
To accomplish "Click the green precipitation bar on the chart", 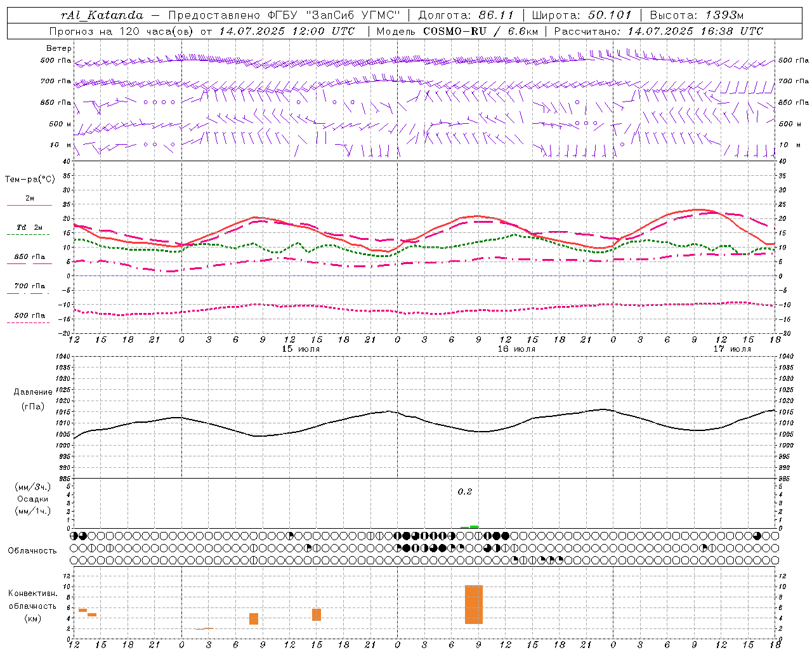I will tap(474, 527).
